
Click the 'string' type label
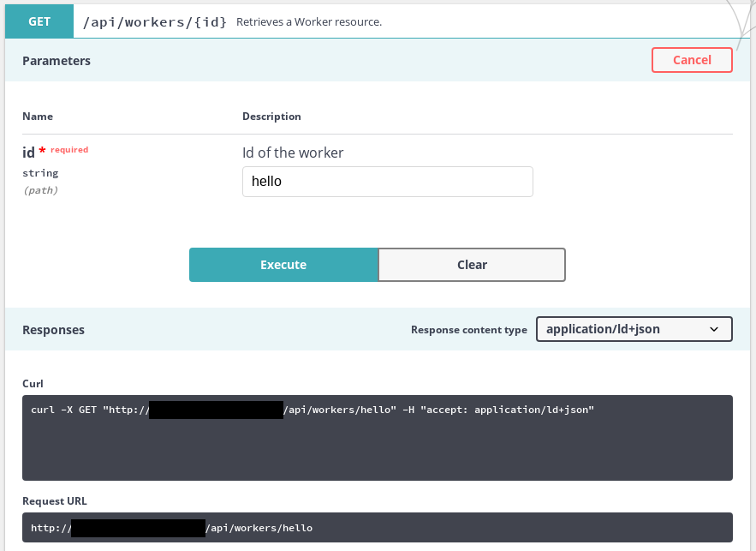[x=40, y=173]
